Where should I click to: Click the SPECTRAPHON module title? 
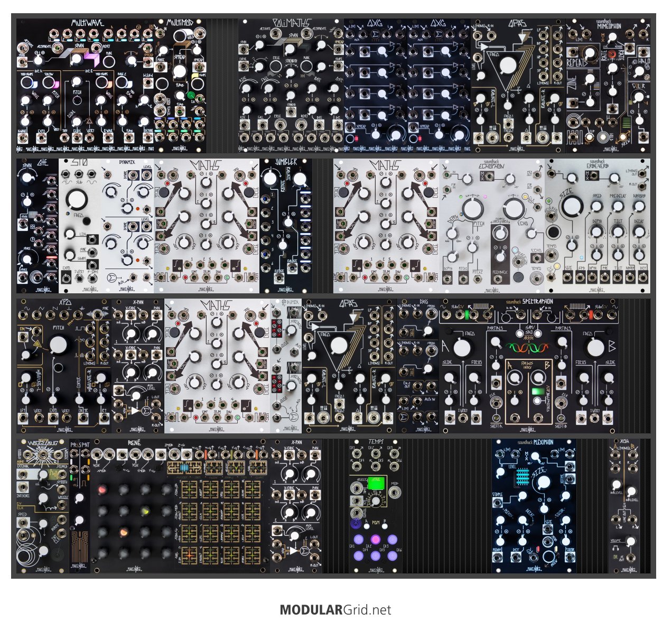tap(537, 302)
